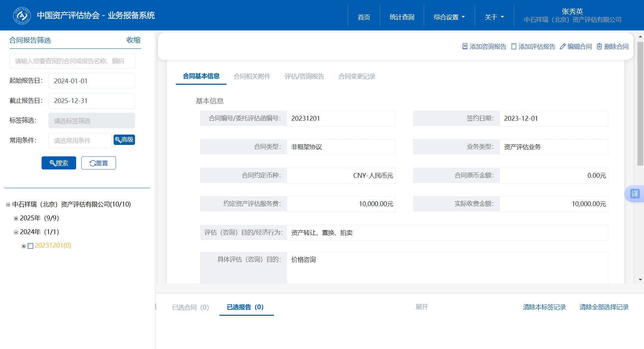Click the vertical scrollbar of contract panel
The image size is (644, 349).
coord(640,104)
